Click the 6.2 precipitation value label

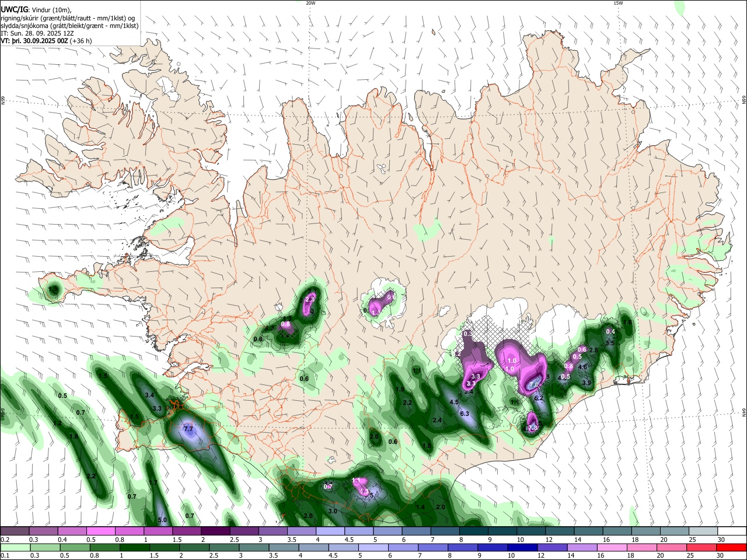click(539, 398)
